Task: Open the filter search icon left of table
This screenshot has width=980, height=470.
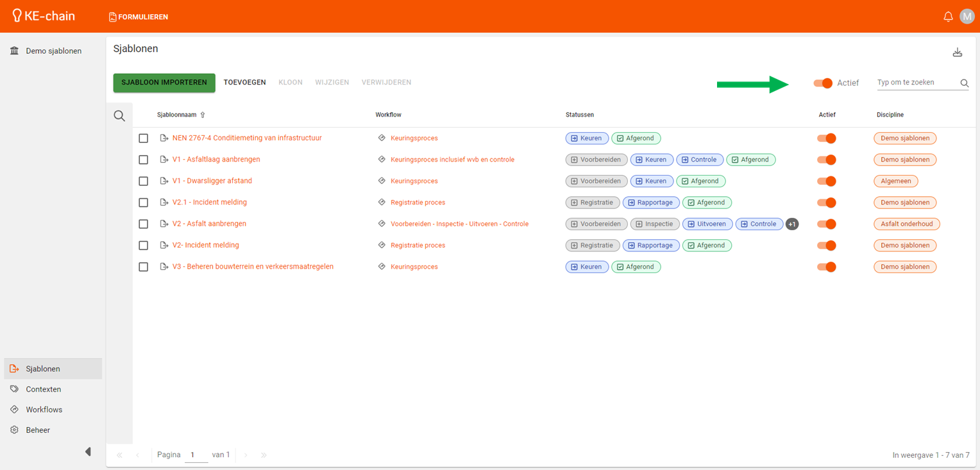Action: (x=119, y=116)
